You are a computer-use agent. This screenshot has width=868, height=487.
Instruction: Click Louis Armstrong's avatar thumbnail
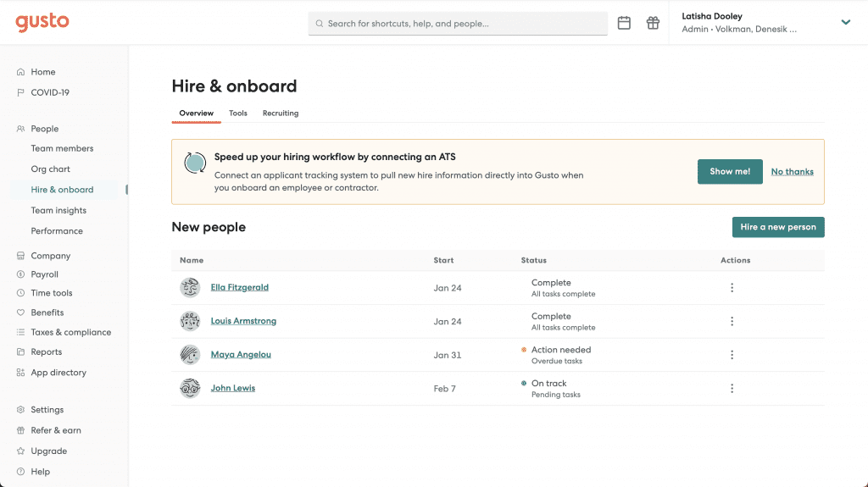[190, 321]
